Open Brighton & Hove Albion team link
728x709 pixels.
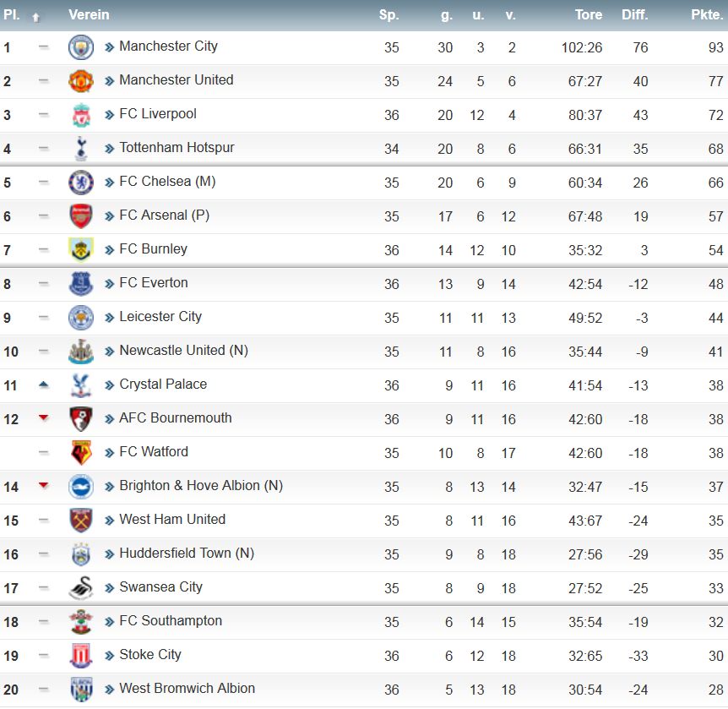point(201,486)
